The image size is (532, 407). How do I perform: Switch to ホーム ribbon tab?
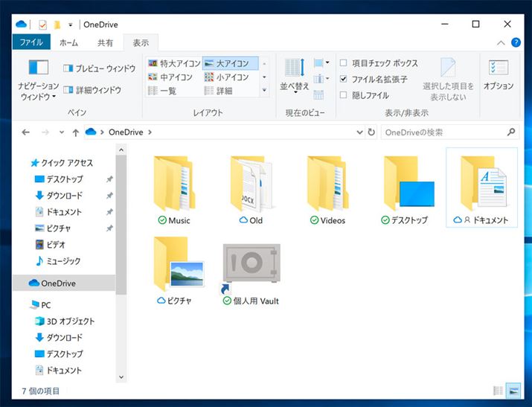click(x=69, y=42)
